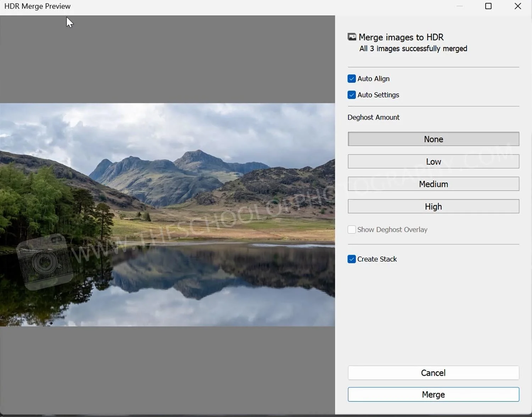The height and width of the screenshot is (417, 532).
Task: Click the minimize icon in the title bar
Action: 459,6
